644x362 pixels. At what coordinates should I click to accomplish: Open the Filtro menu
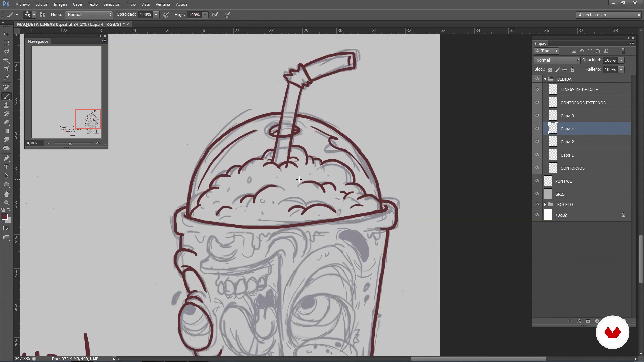coord(131,4)
